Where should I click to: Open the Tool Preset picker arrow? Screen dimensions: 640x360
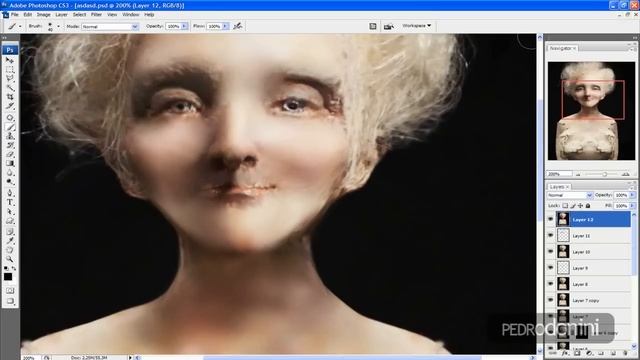pos(20,27)
